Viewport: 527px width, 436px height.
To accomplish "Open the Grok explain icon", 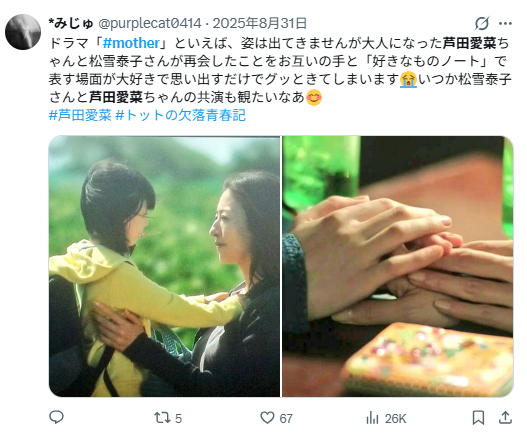I will (482, 24).
